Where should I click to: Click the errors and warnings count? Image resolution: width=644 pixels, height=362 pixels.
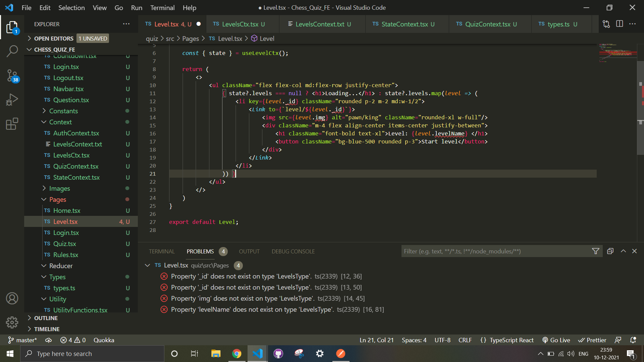click(73, 340)
